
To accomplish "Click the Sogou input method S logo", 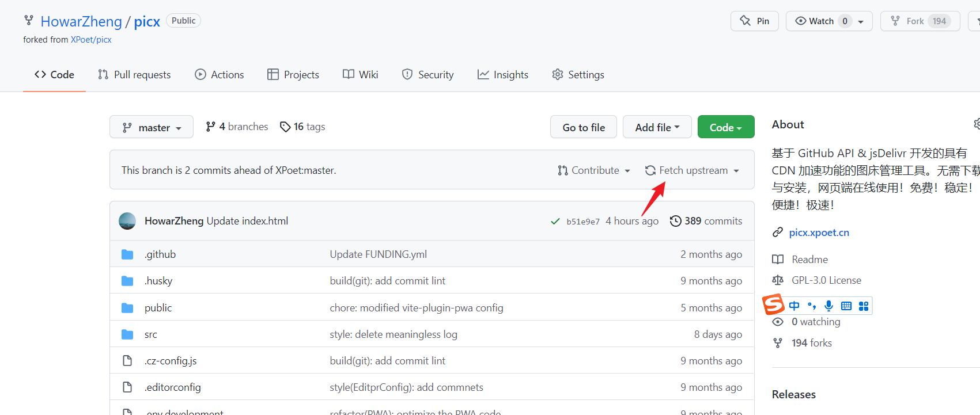I will (x=774, y=304).
